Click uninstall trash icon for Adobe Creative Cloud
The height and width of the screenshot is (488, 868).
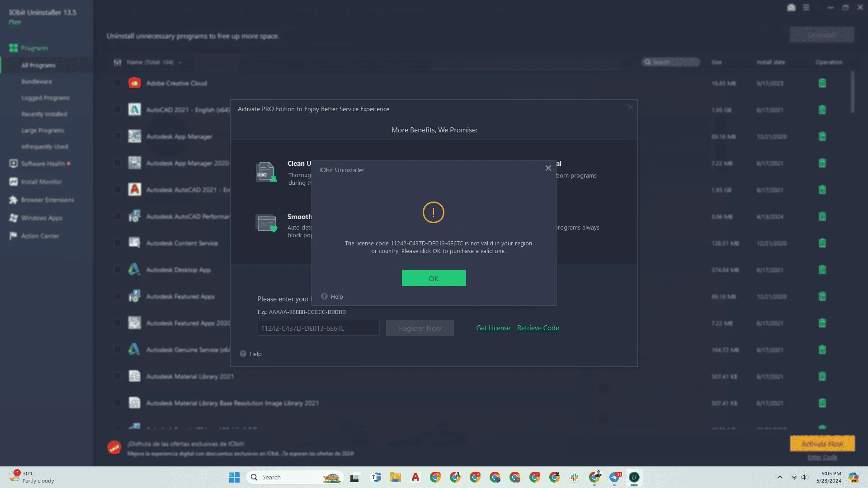pos(822,83)
